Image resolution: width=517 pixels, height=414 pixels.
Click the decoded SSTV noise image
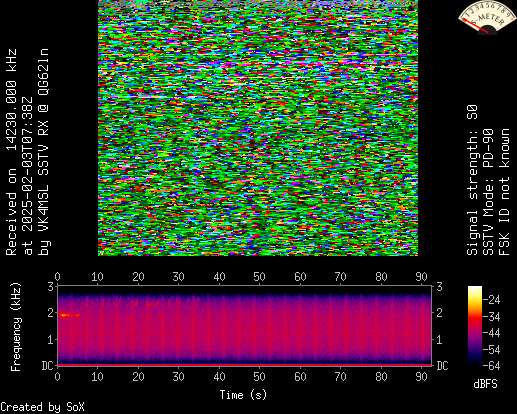(258, 128)
